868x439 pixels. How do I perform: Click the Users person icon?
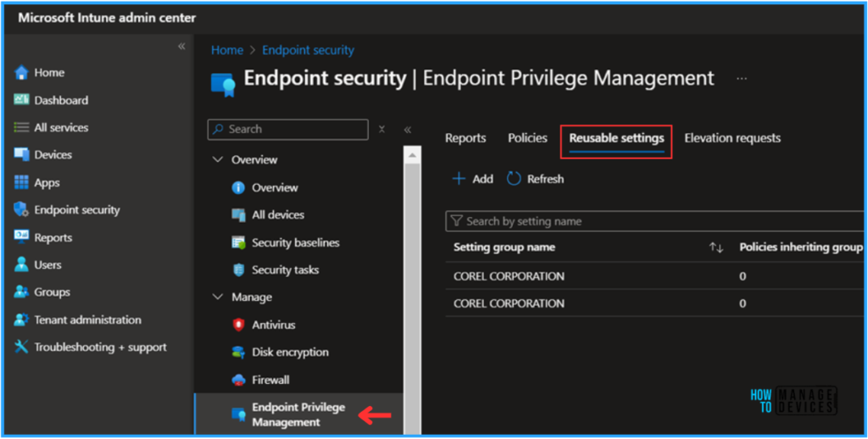(x=21, y=264)
